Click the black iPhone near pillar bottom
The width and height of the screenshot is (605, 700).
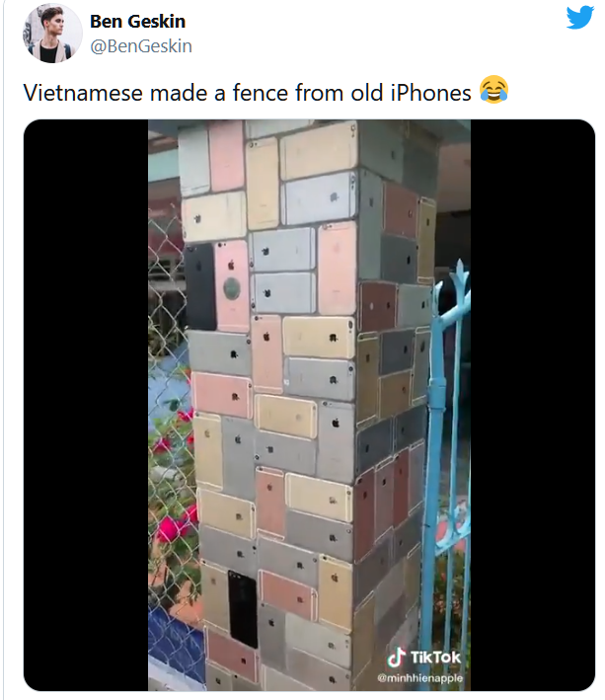243,609
